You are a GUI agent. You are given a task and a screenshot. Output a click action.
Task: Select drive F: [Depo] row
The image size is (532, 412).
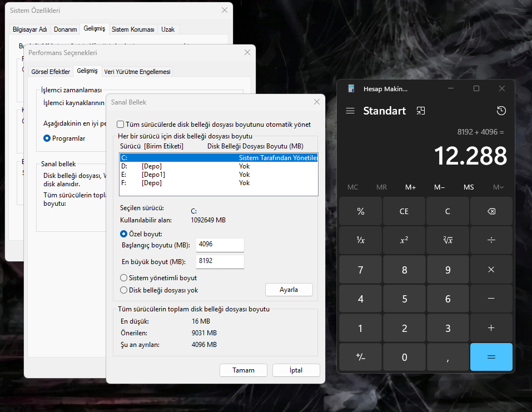(x=218, y=182)
